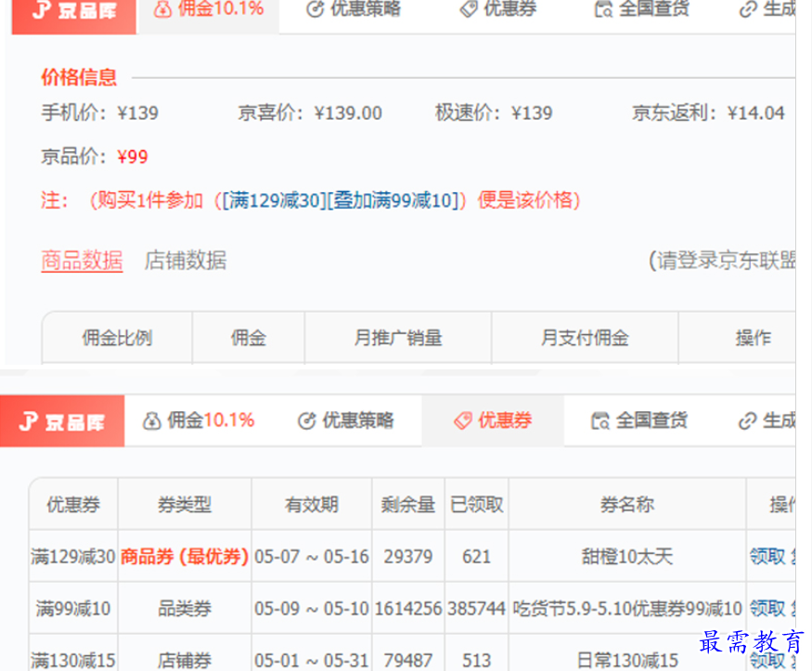Switch to 店铺数据 sub-tab
The height and width of the screenshot is (671, 812).
tap(186, 261)
